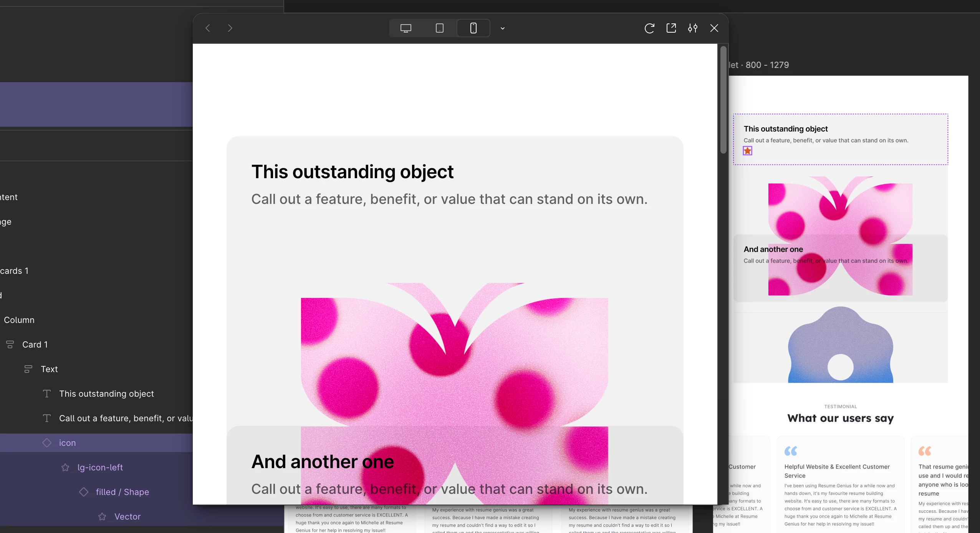Open device size dropdown arrow
This screenshot has width=980, height=533.
(503, 28)
